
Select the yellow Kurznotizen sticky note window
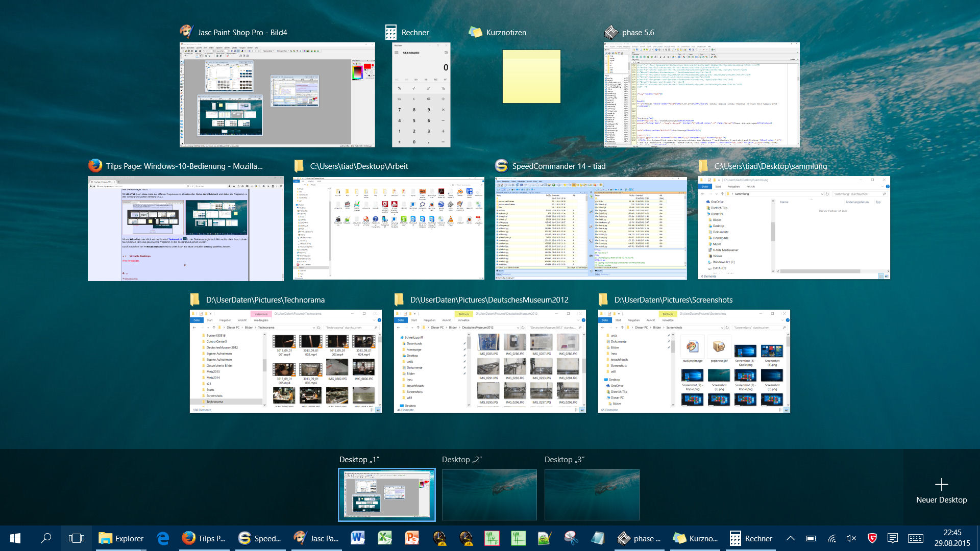tap(531, 77)
